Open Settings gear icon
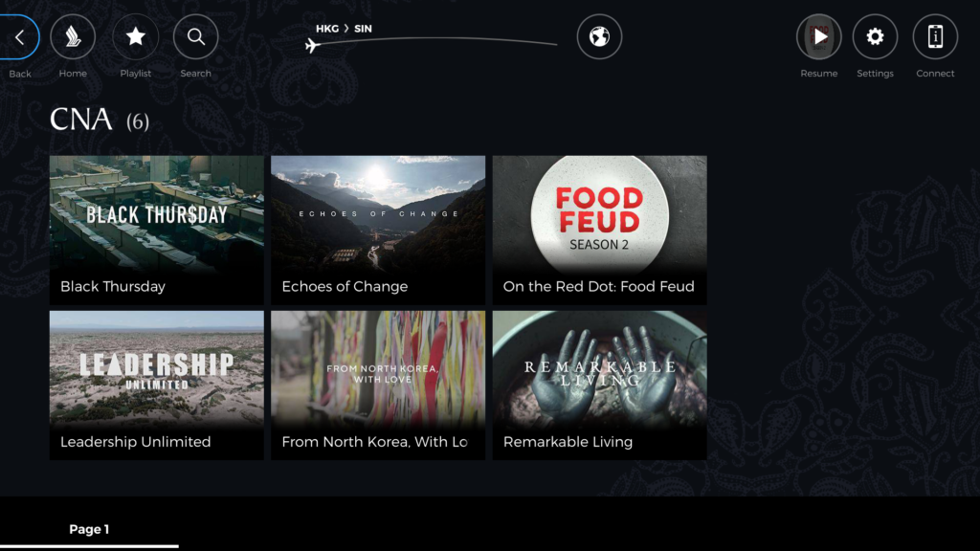 pyautogui.click(x=875, y=38)
